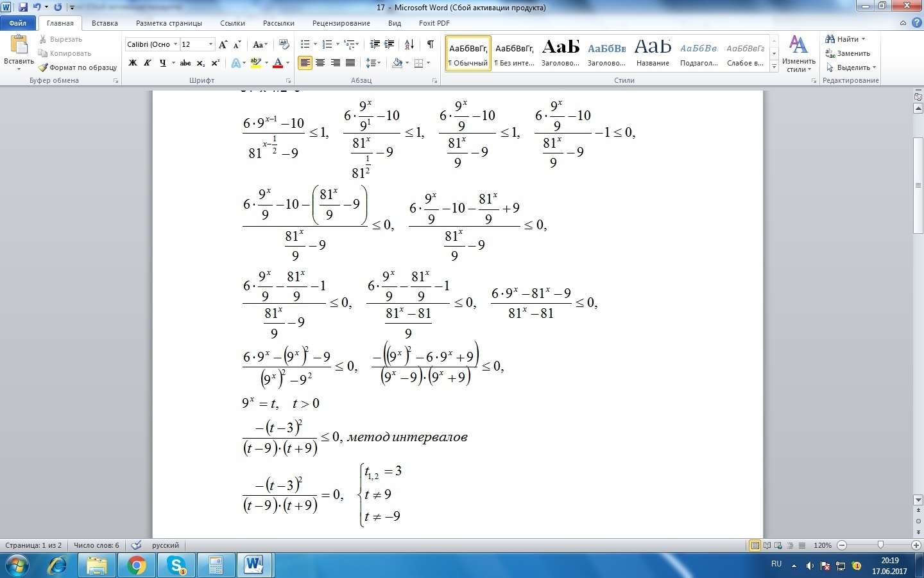Open the Абзац paragraph dialog launcher
The width and height of the screenshot is (924, 578).
coord(435,81)
